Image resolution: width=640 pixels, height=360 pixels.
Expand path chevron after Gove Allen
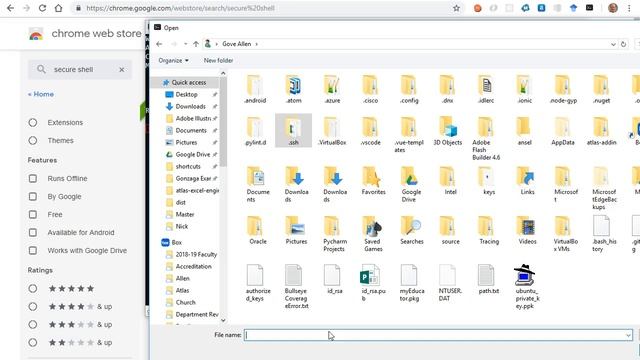[x=257, y=44]
